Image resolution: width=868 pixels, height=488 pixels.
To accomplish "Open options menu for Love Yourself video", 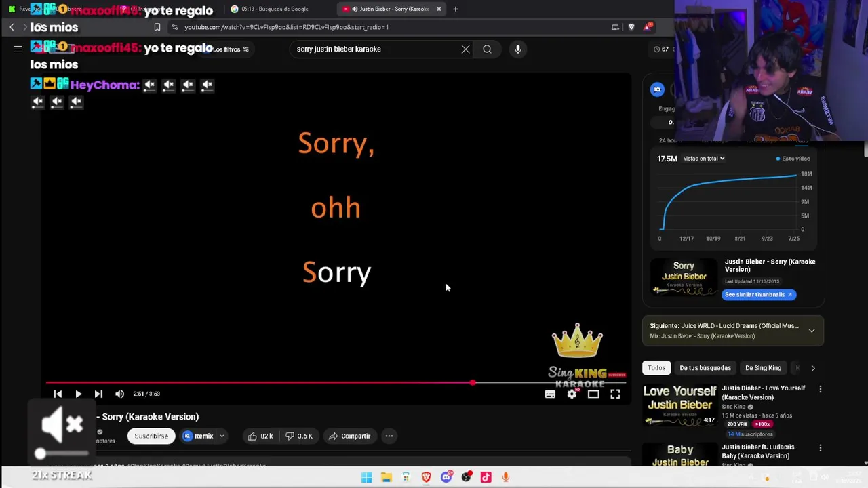I will (x=820, y=390).
